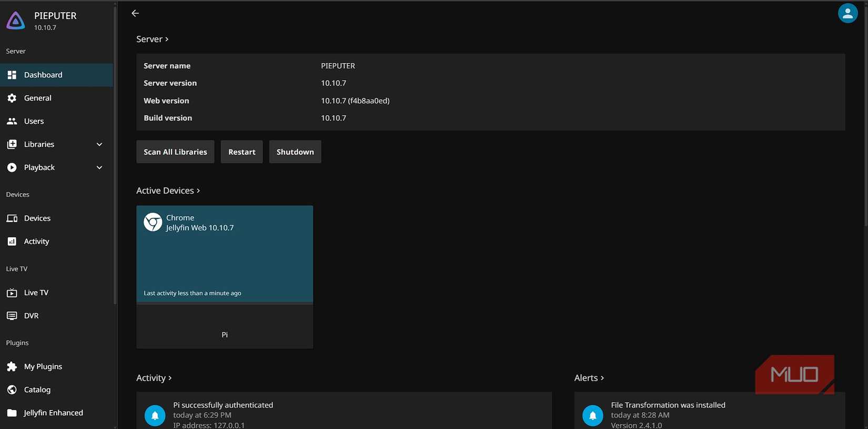Click the Live TV icon
The height and width of the screenshot is (429, 868).
(x=12, y=293)
